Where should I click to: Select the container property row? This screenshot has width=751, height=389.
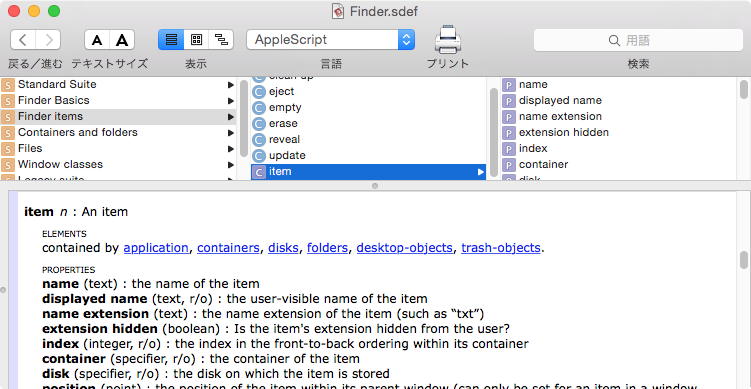point(618,165)
